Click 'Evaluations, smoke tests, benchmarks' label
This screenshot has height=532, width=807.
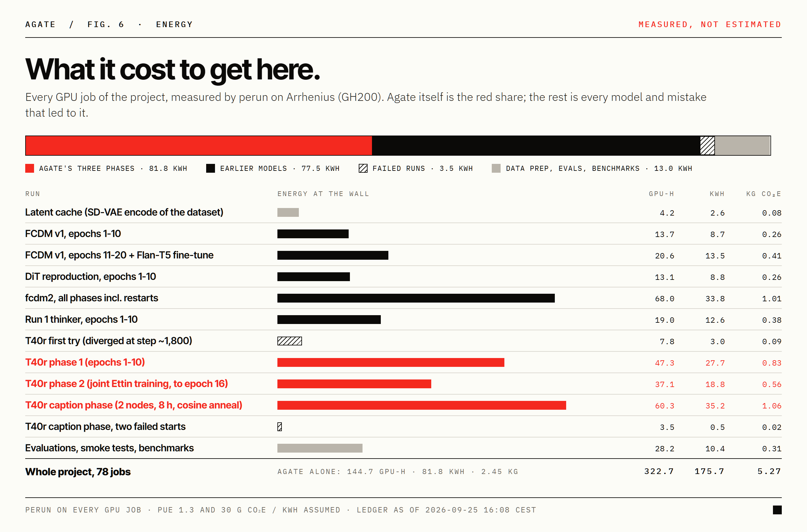(109, 448)
